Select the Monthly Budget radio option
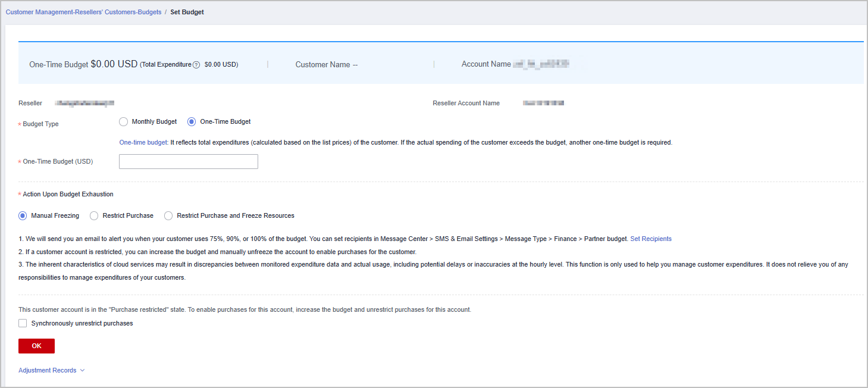 point(124,122)
